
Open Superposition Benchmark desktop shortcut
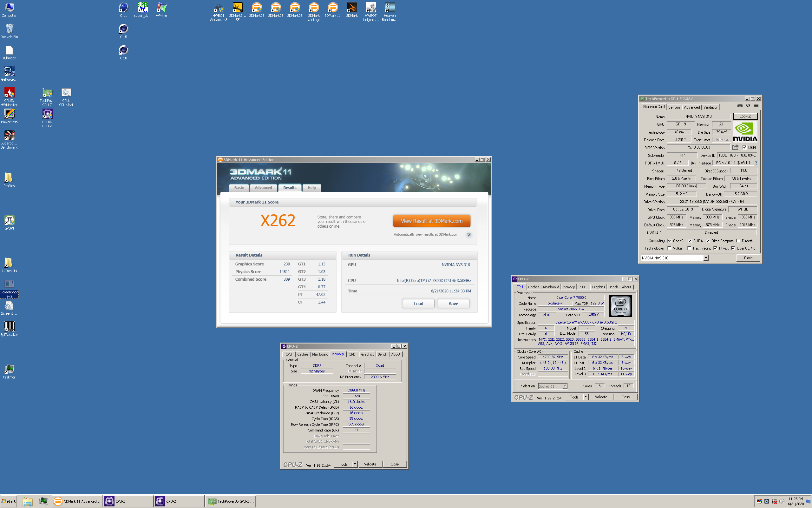point(9,139)
